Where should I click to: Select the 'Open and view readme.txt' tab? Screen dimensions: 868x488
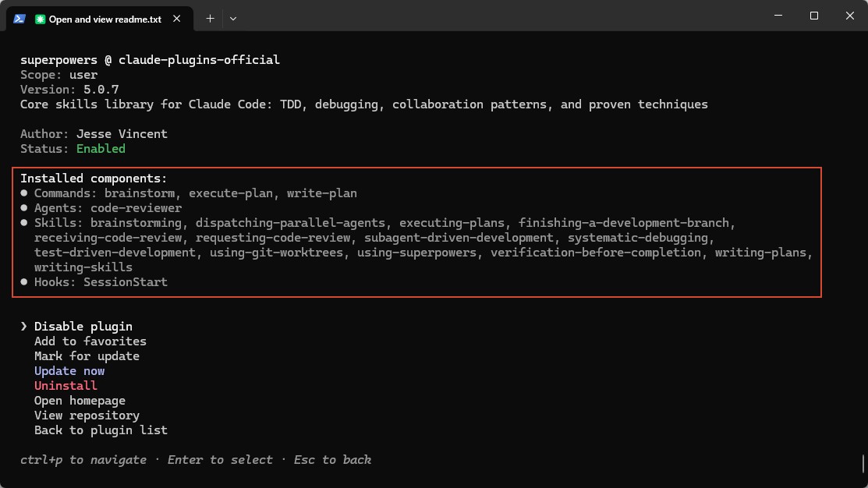tap(105, 19)
